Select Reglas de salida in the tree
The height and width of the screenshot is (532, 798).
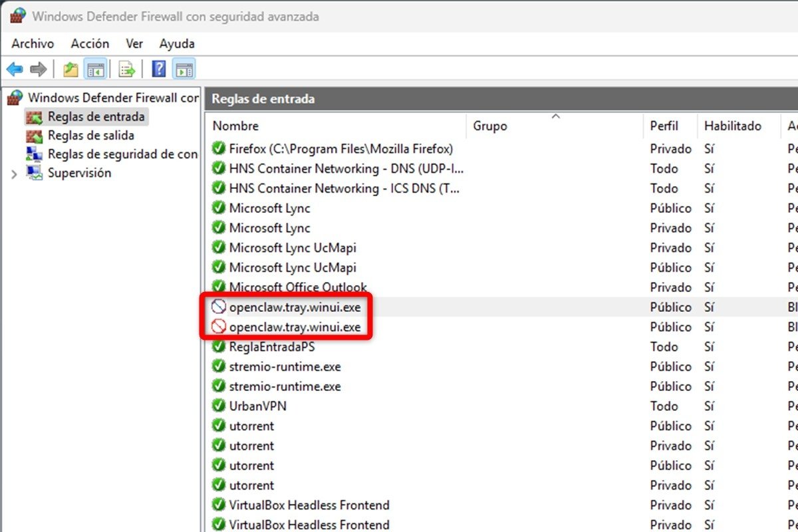click(x=90, y=136)
